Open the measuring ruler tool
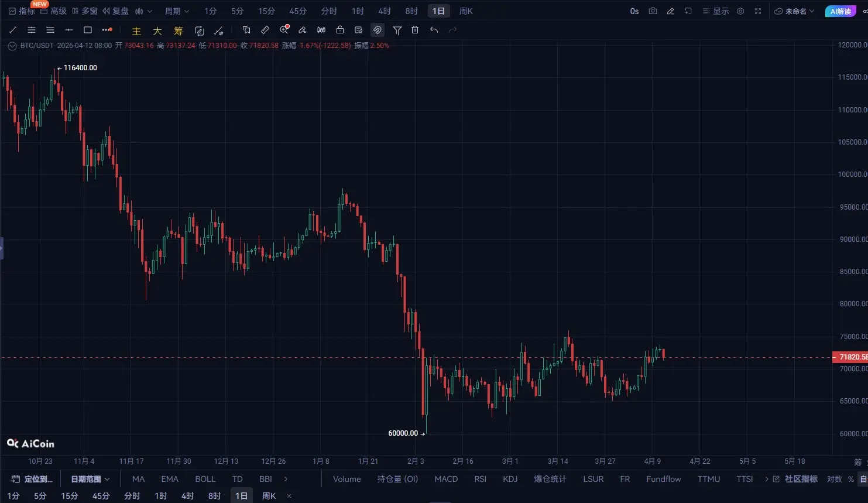 click(265, 30)
